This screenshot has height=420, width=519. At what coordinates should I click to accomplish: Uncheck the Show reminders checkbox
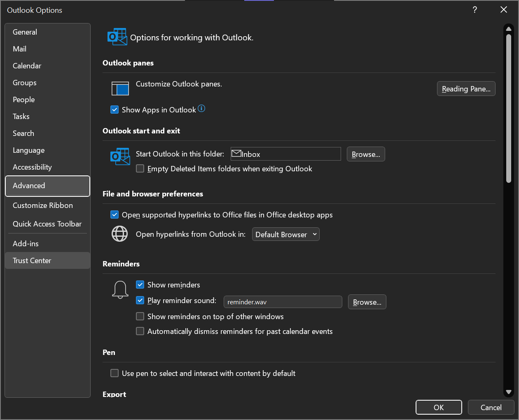(140, 285)
